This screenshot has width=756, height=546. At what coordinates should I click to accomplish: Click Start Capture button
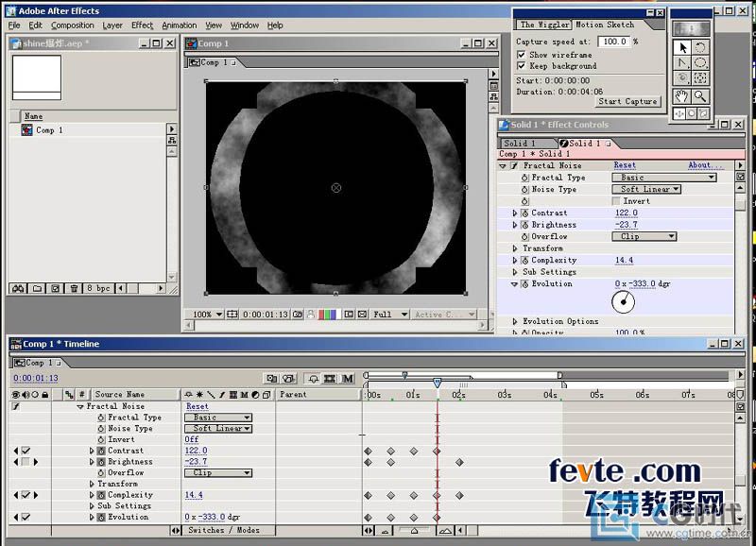[x=627, y=101]
